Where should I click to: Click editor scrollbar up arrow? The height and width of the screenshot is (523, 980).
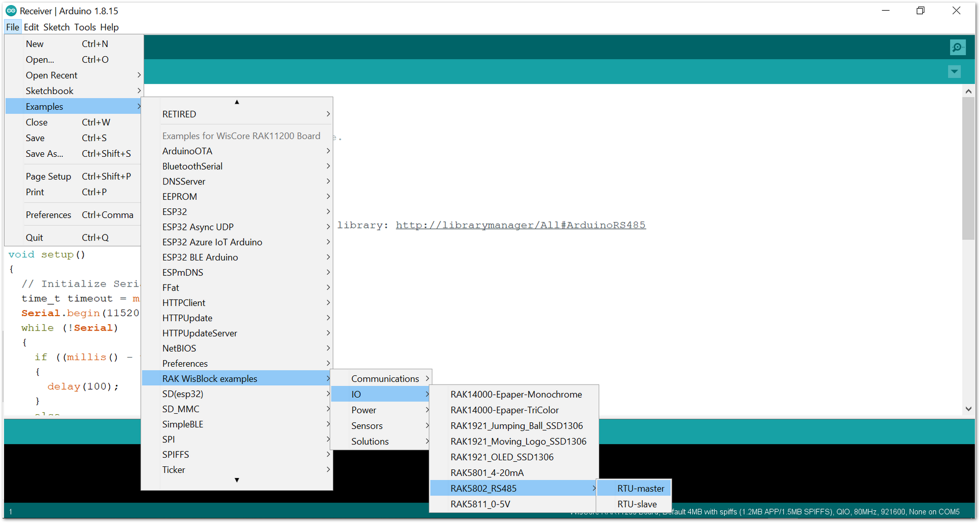pyautogui.click(x=968, y=91)
